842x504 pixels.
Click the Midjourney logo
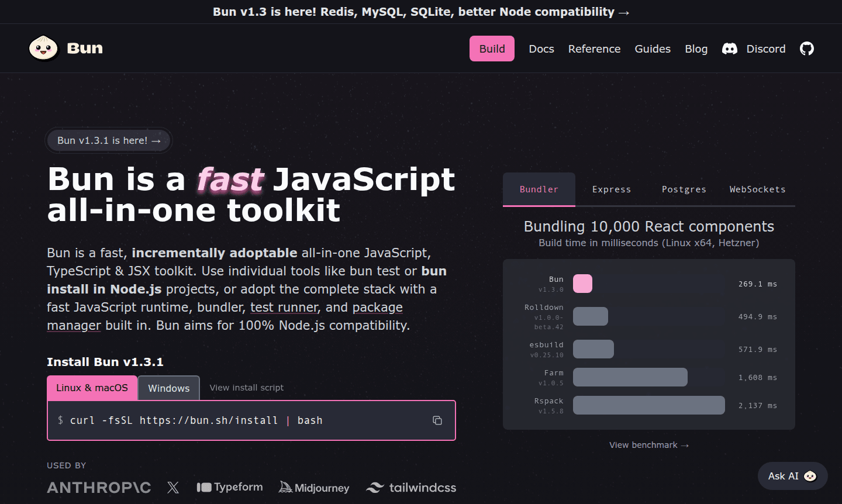[x=314, y=488]
